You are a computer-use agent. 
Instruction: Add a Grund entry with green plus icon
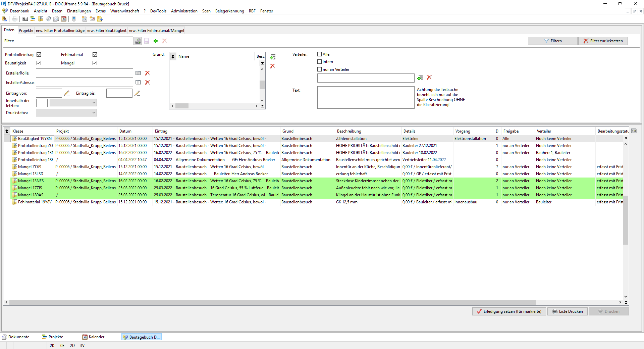click(x=273, y=57)
